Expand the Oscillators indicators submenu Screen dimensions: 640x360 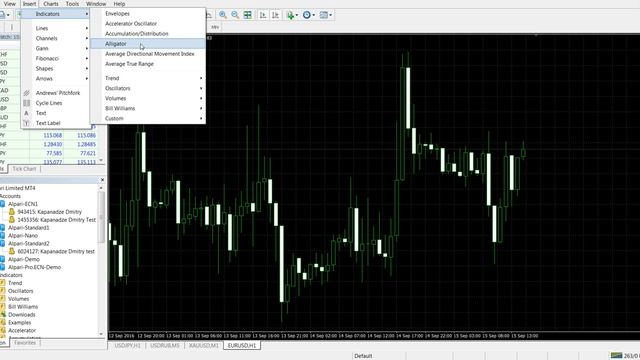pyautogui.click(x=148, y=88)
